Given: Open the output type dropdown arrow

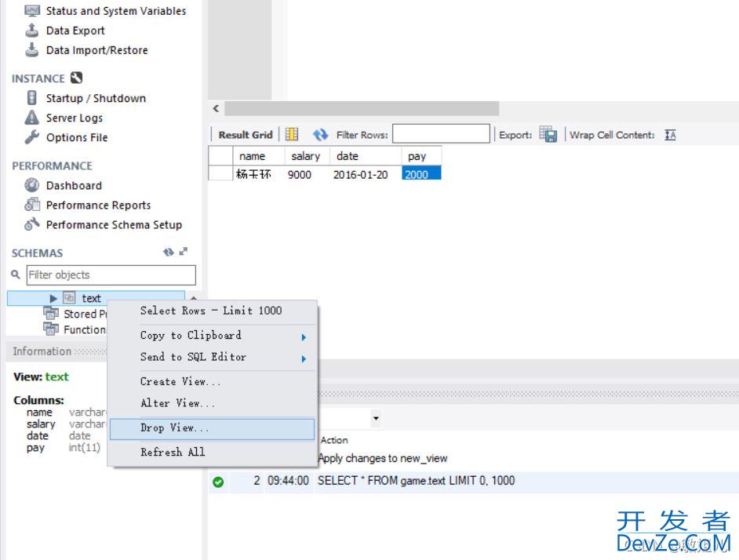Looking at the screenshot, I should pyautogui.click(x=376, y=418).
